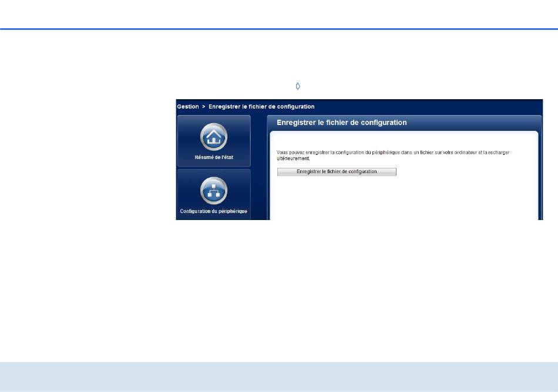Click the Enregistrer le fichier de configuration button
Viewport: 558px width, 392px height.
point(337,172)
